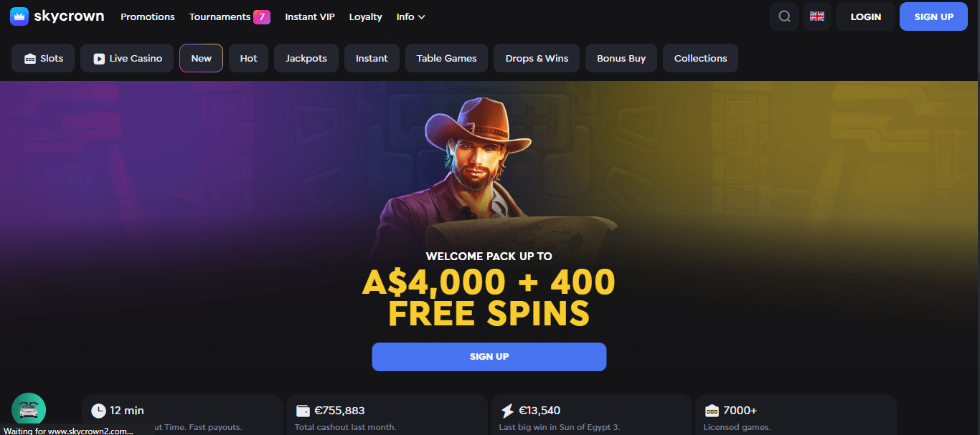
Task: Go to the Promotions page
Action: (148, 16)
